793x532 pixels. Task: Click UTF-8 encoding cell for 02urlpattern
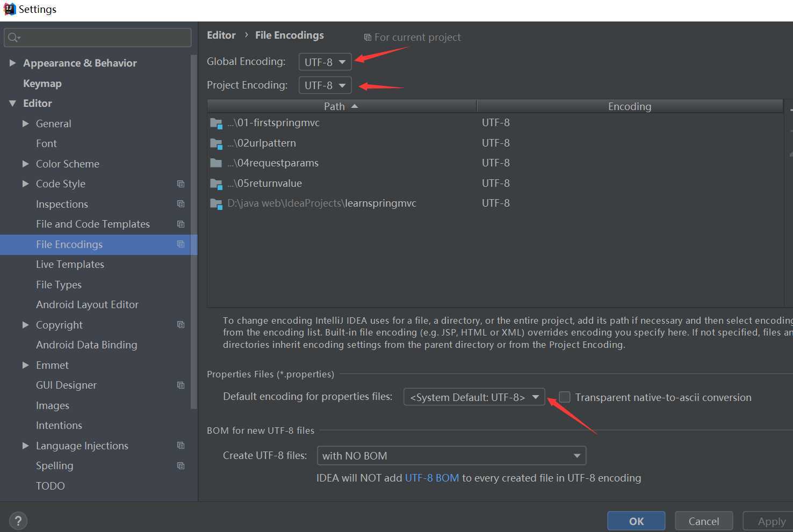(x=496, y=143)
